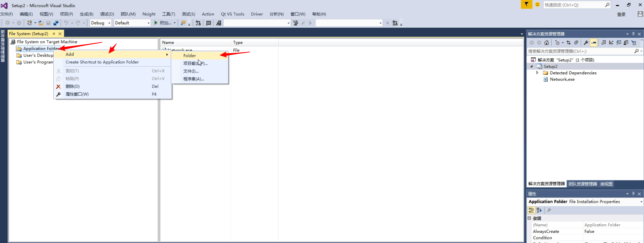Open the Nsight menu
Screen dimensions: 644x243
[x=149, y=14]
